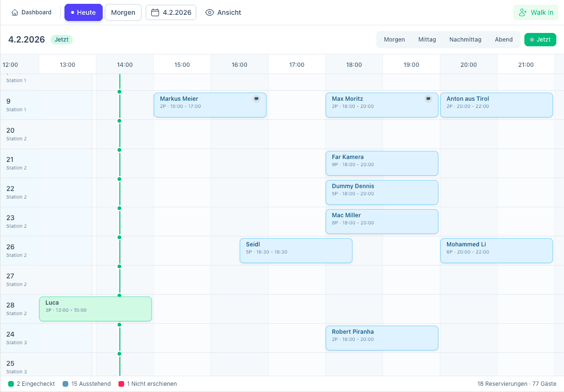Jump to Abend time section

point(503,40)
